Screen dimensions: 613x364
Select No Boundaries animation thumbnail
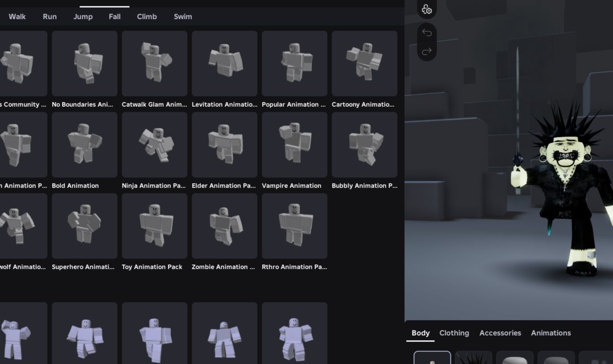pyautogui.click(x=84, y=63)
